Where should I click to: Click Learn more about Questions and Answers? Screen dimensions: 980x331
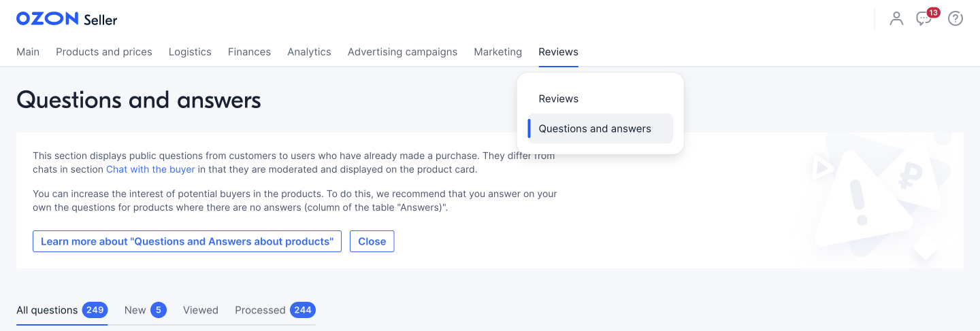187,241
